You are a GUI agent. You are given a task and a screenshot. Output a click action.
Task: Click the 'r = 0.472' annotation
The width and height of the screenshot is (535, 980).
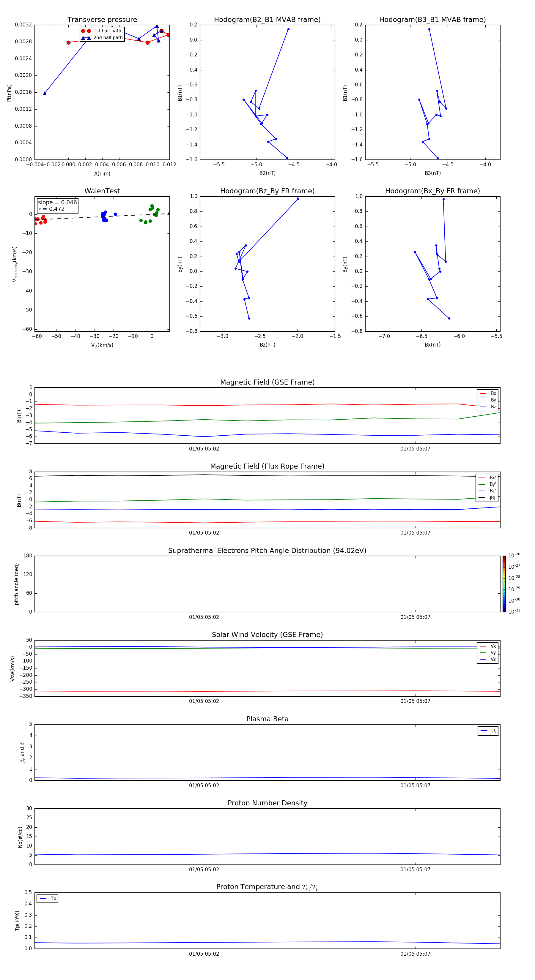(51, 209)
